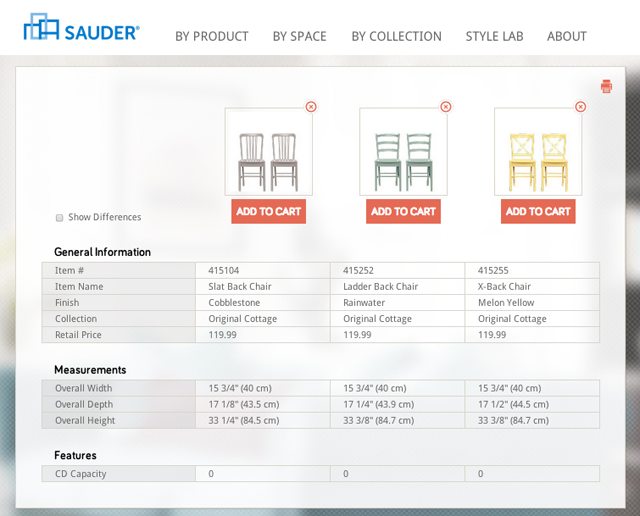Click the Overall Height row label
Image resolution: width=640 pixels, height=516 pixels.
tap(85, 420)
